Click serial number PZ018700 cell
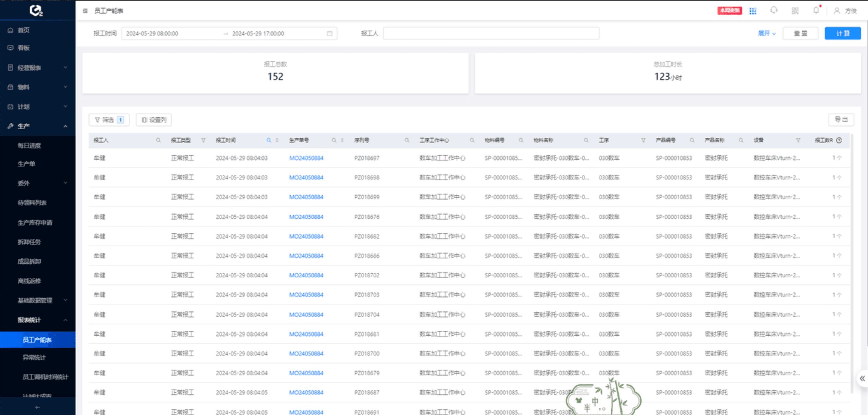 pos(367,354)
